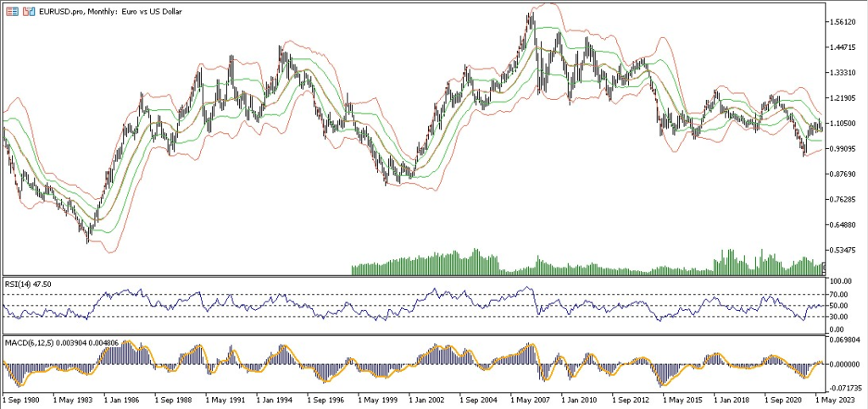Click the 30.00 level on RSI scale
Viewport: 868px width, 409px height.
tap(841, 317)
